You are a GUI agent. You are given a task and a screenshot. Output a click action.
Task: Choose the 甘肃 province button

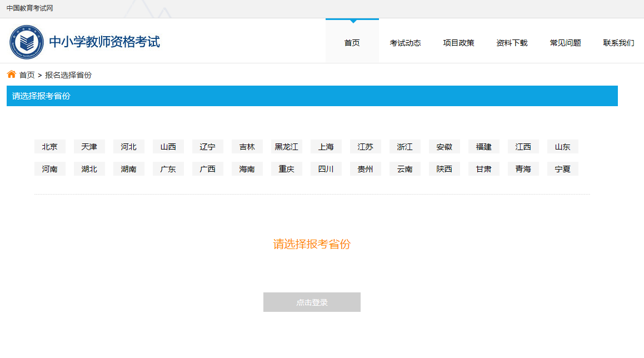point(483,169)
